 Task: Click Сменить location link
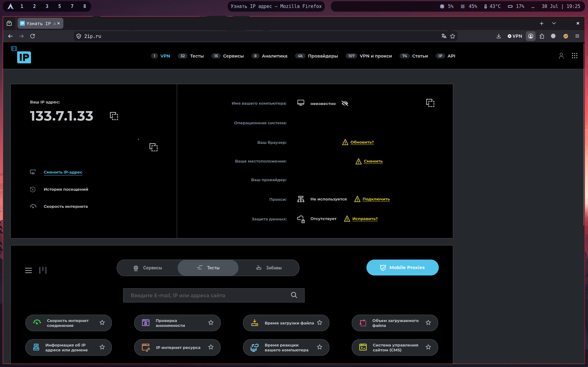[373, 161]
